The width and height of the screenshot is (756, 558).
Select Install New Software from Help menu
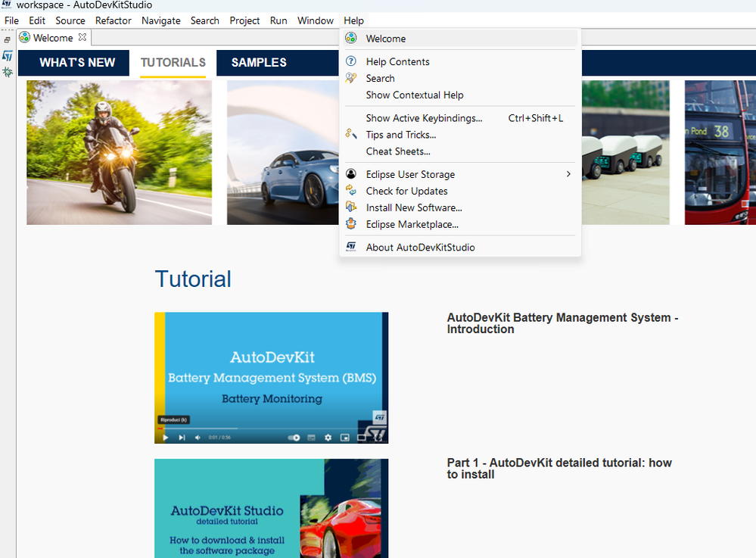pos(413,207)
